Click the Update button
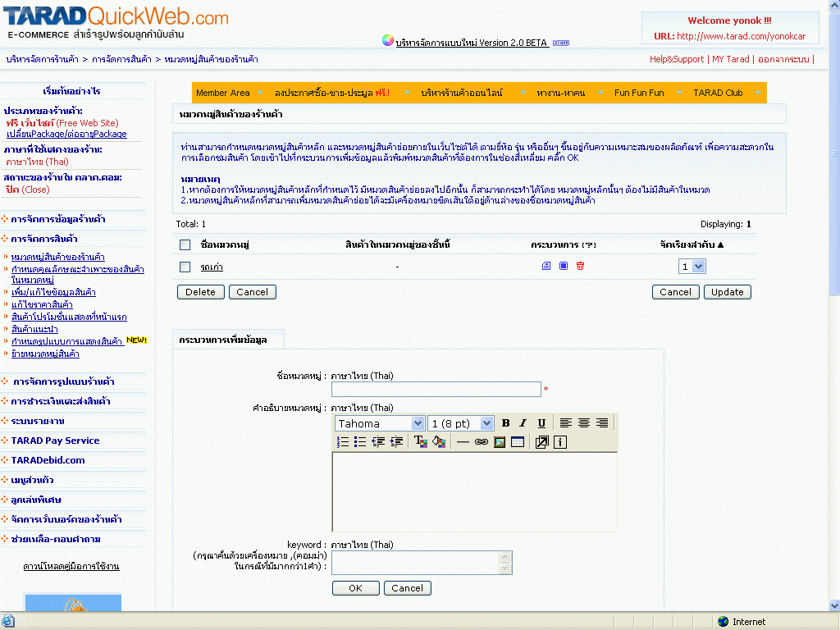This screenshot has height=630, width=840. coord(727,292)
